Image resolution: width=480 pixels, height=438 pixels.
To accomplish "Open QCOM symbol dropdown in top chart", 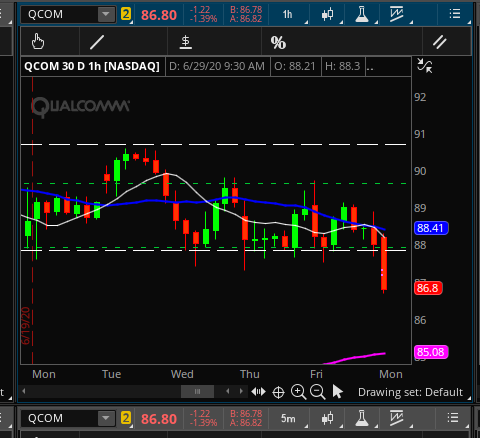I will click(106, 14).
